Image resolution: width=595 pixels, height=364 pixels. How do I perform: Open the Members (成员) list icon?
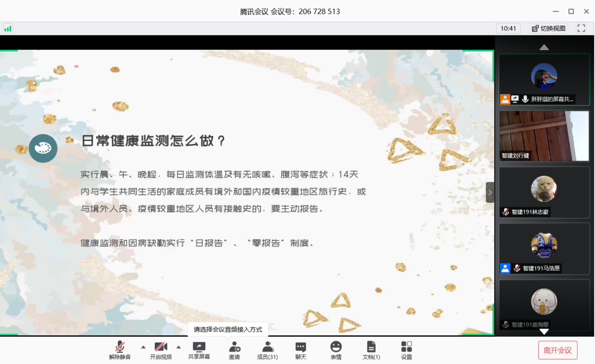[x=267, y=347]
